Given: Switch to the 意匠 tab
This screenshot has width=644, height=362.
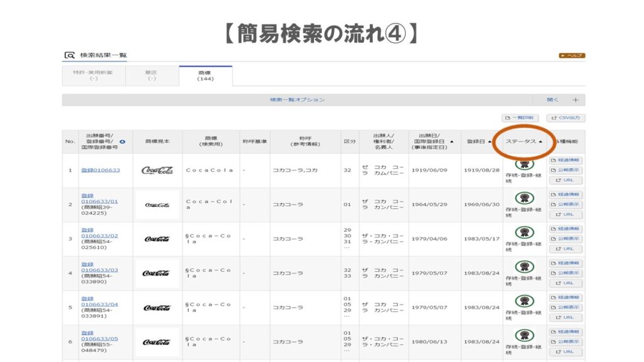Looking at the screenshot, I should point(152,75).
